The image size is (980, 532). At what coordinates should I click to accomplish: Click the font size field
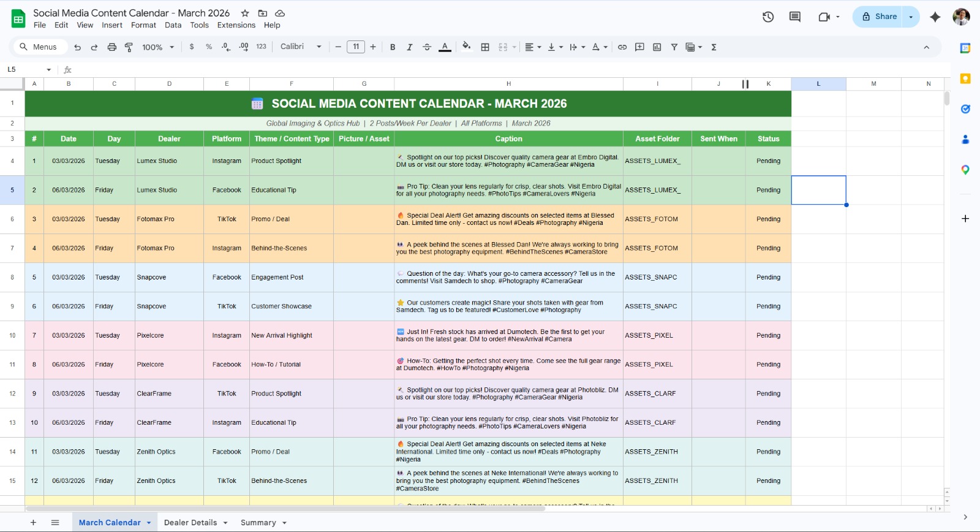pyautogui.click(x=356, y=47)
